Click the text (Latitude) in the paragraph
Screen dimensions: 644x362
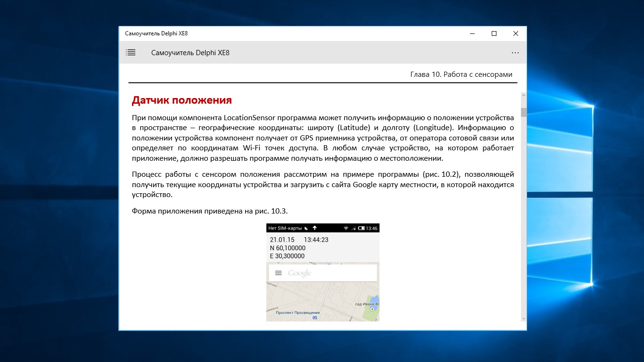pyautogui.click(x=354, y=127)
